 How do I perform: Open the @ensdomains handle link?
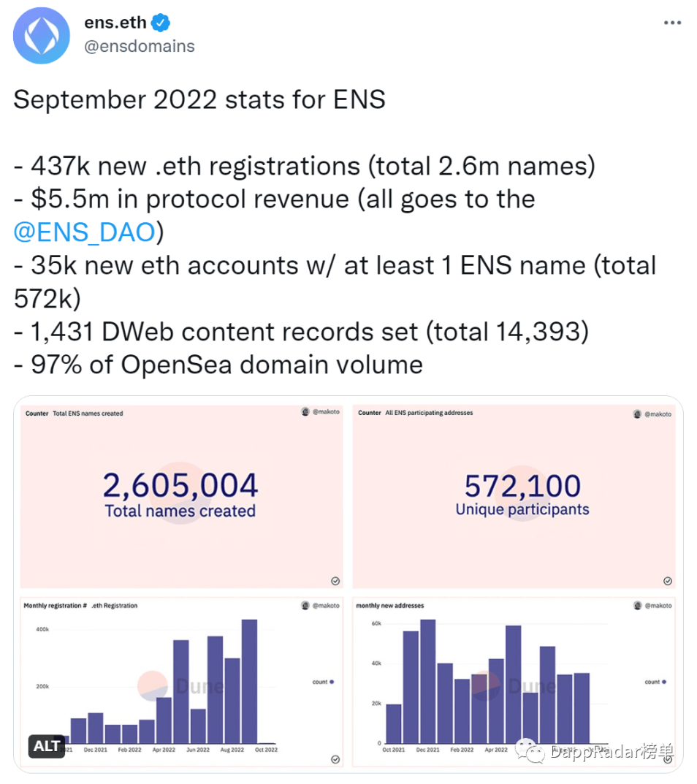click(x=140, y=46)
